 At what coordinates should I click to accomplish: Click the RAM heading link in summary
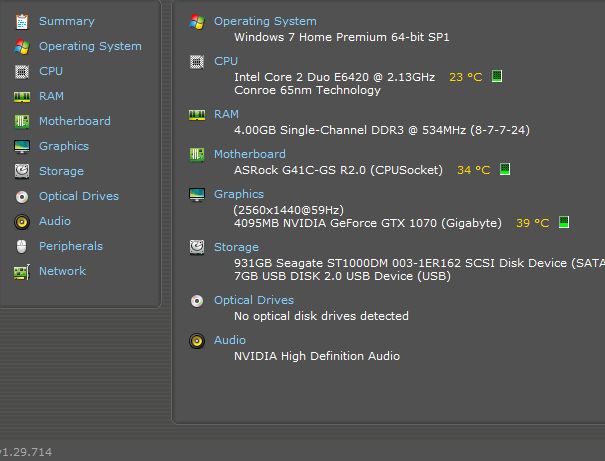(x=226, y=115)
